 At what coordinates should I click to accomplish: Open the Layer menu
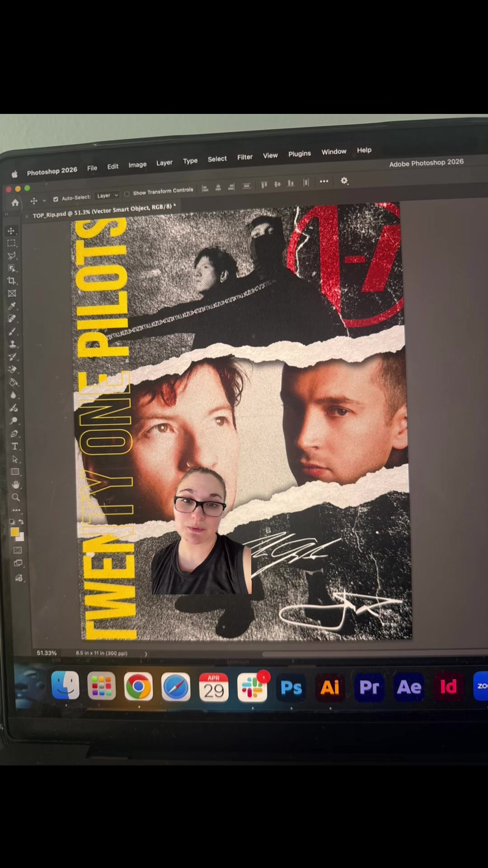pyautogui.click(x=164, y=163)
